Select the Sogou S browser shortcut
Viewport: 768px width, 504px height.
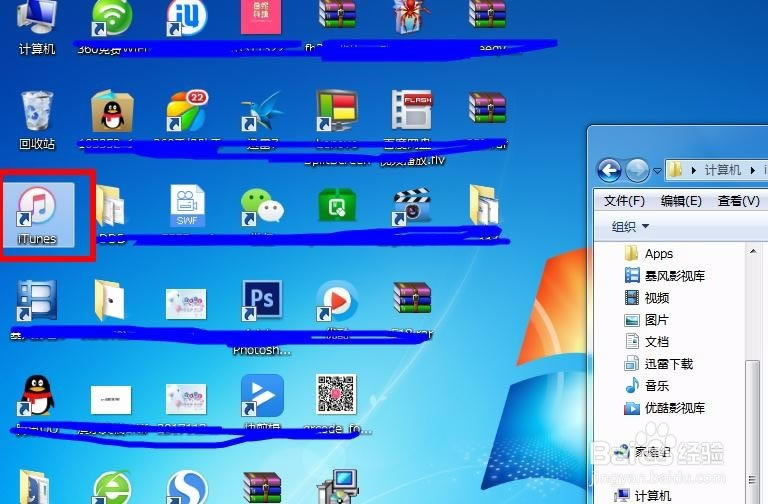coord(187,487)
